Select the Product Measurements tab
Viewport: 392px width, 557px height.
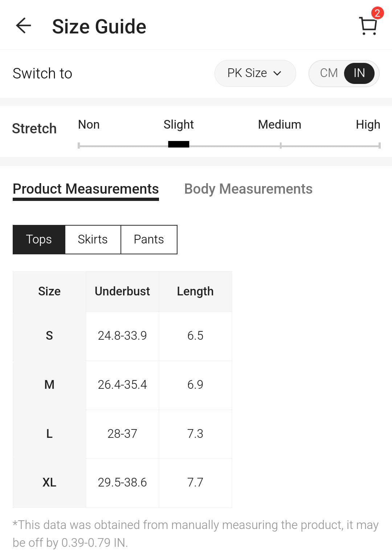(x=86, y=189)
